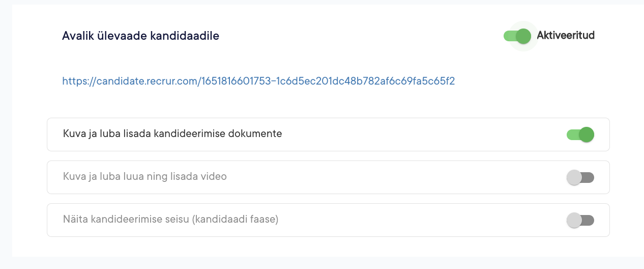This screenshot has height=269, width=644.
Task: Click the Kuva ja luba lisada kandideerimise dokumente label
Action: click(x=172, y=134)
